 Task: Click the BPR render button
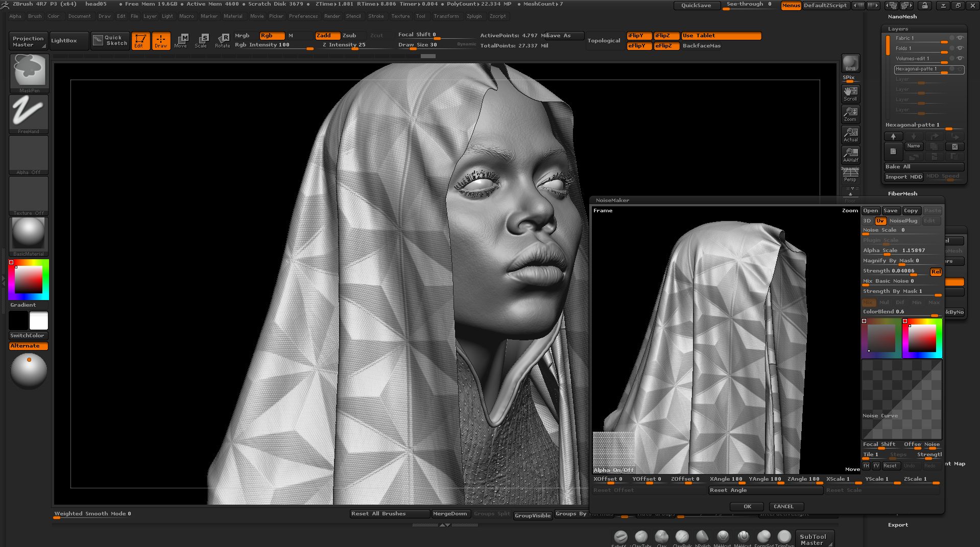point(850,63)
